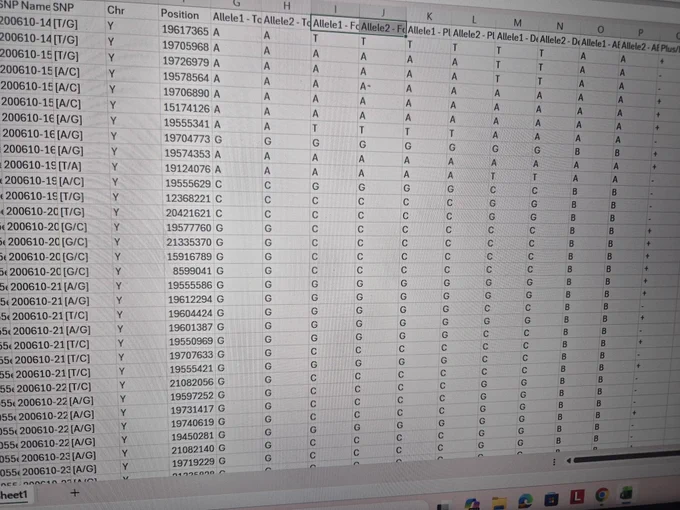Click the 'Allele2 - Pl' header cell
The image size is (680, 510).
pyautogui.click(x=474, y=34)
